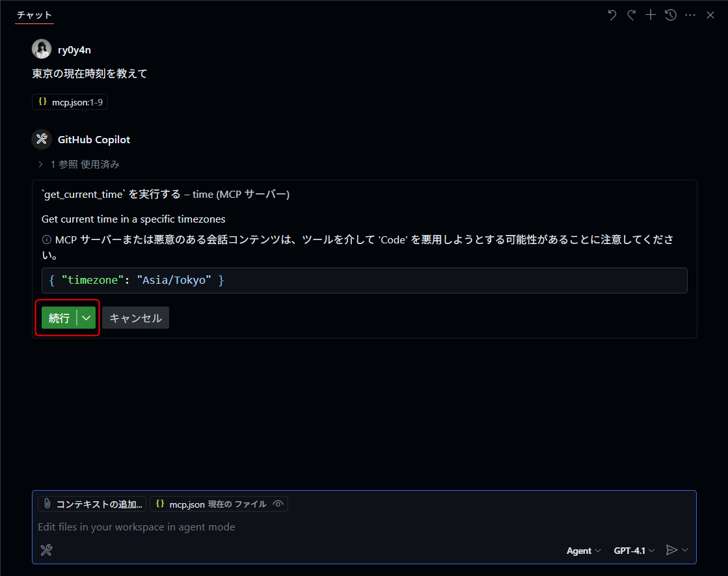Open the GPT-4.1 model picker

[x=634, y=551]
